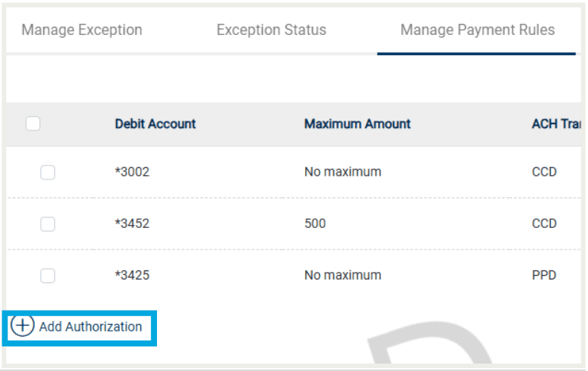This screenshot has height=371, width=588.
Task: Click No maximum for account *3425
Action: (x=342, y=275)
